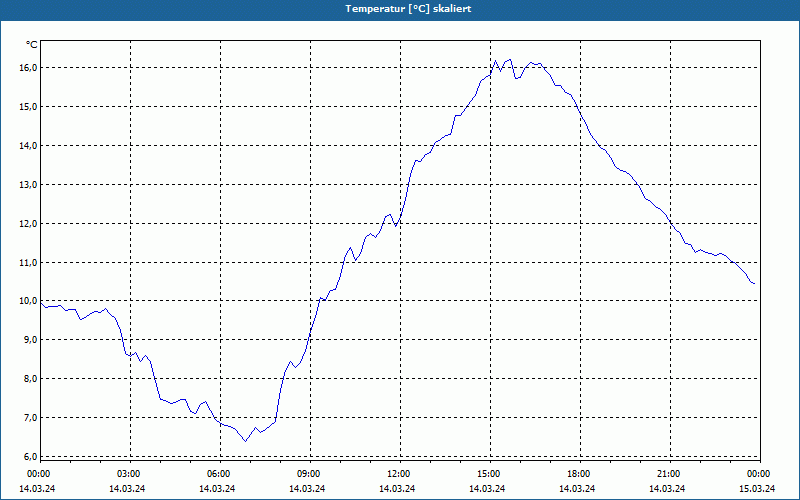Viewport: 800px width, 500px height.
Task: Click the 'Temperatur [°C] skaliert' chart title
Action: (x=408, y=9)
